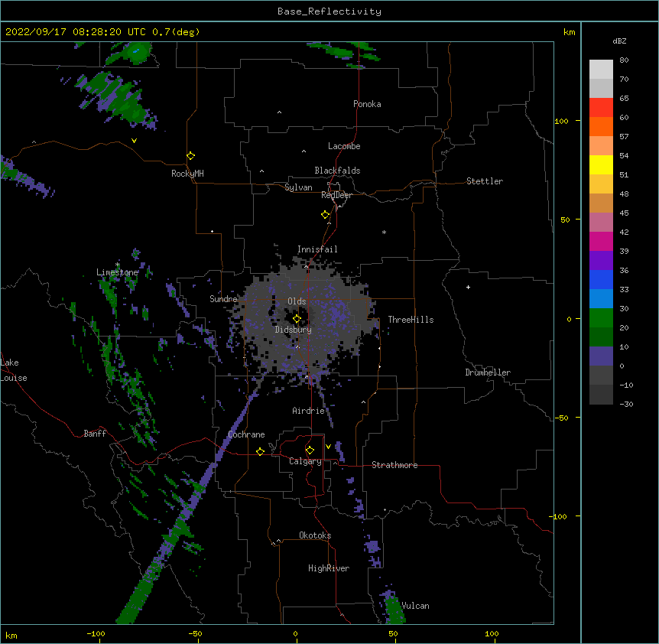Click the 2022/09/17 08:28:20 UTC timestamp
This screenshot has width=659, height=644.
[76, 32]
